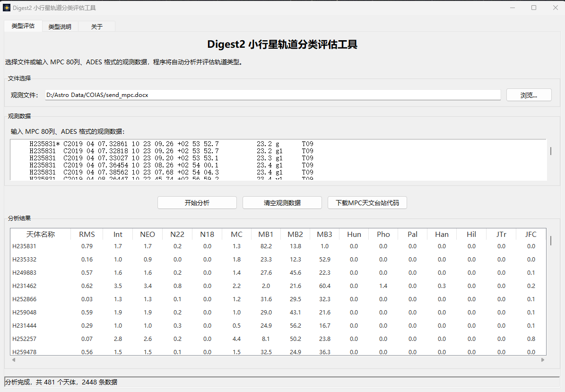Click the Hil column header
This screenshot has height=392, width=565.
(471, 234)
